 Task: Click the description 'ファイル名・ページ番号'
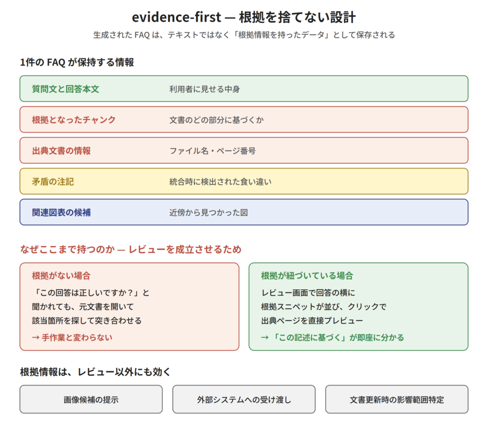coord(213,151)
